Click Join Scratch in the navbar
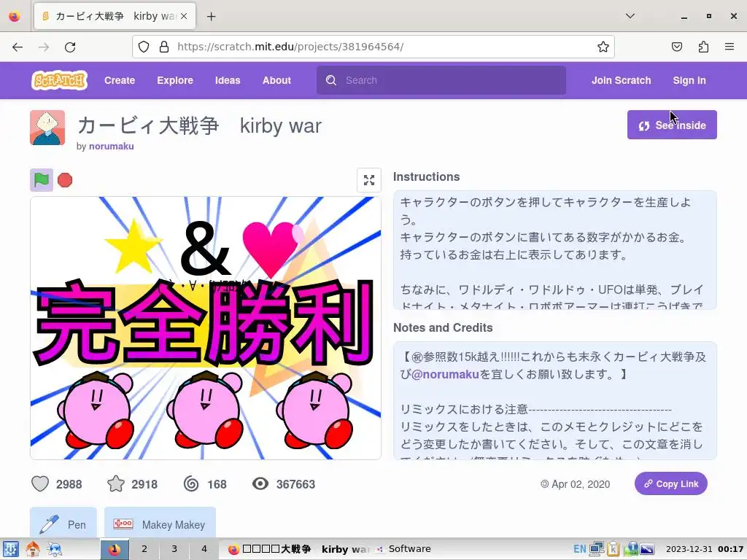747x560 pixels. pyautogui.click(x=621, y=80)
